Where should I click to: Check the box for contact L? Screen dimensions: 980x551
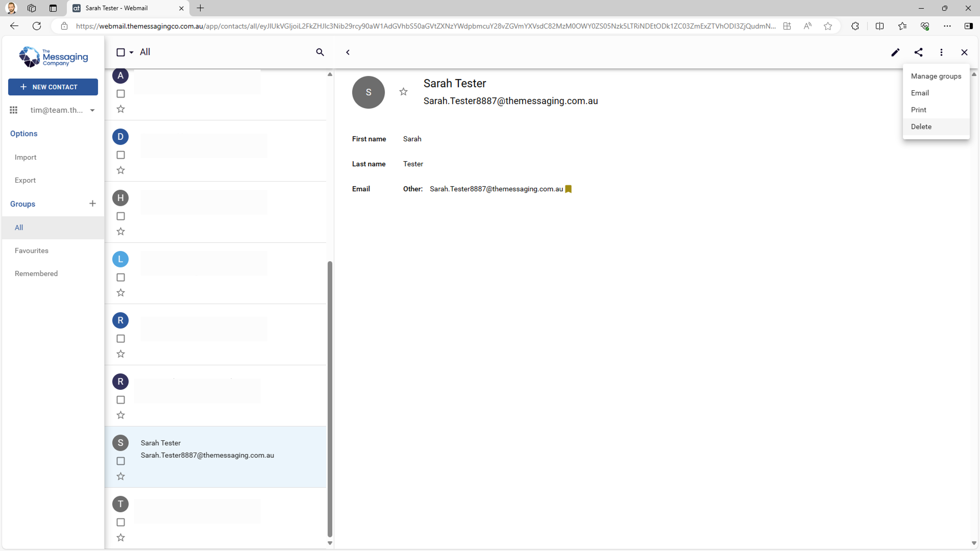(120, 277)
